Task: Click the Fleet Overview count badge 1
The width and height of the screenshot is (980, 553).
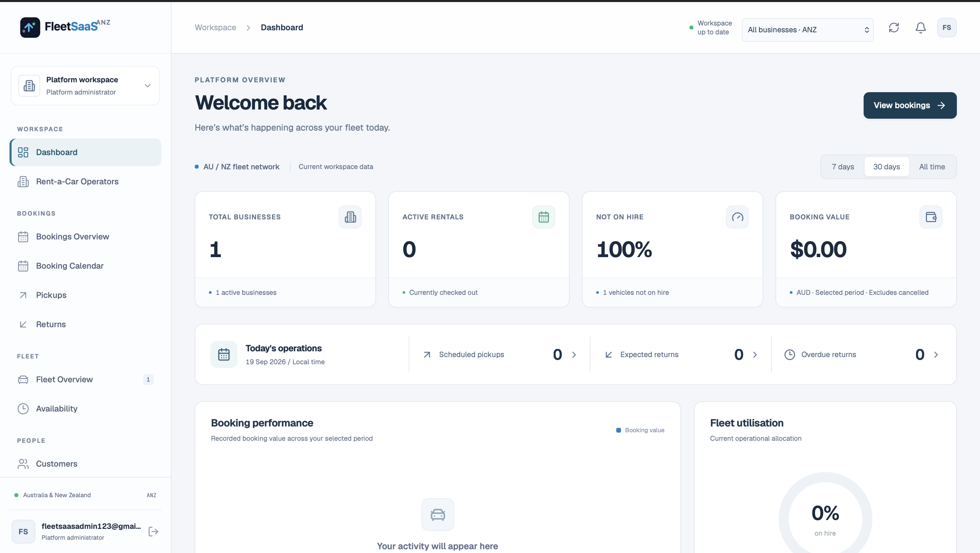Action: (x=148, y=379)
